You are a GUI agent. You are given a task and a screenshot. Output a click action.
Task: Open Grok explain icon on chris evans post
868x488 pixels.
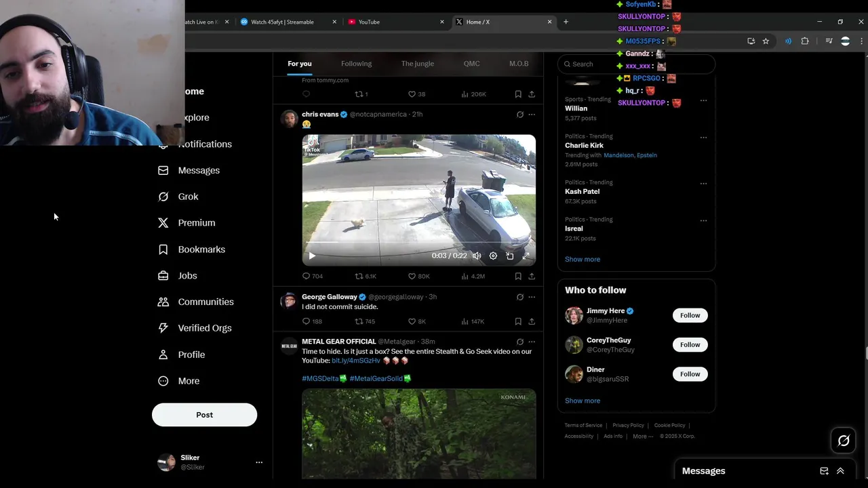(520, 115)
